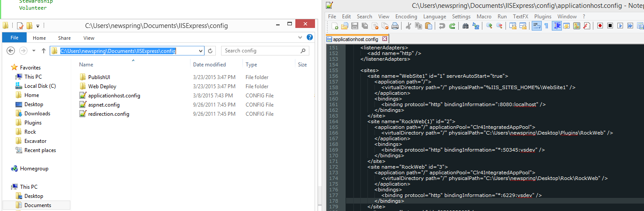Click the Playback macro icon

[x=620, y=26]
